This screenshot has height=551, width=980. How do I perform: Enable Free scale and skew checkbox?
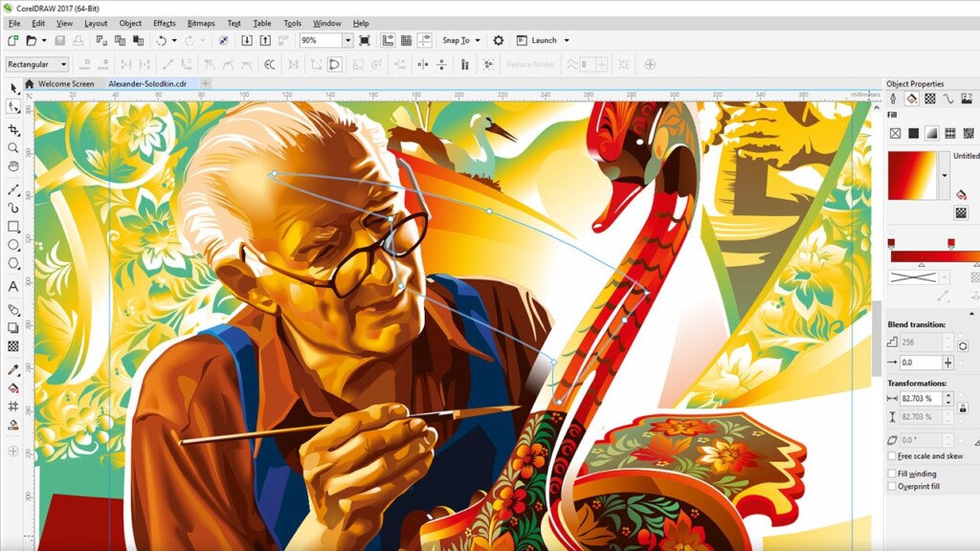[x=892, y=456]
